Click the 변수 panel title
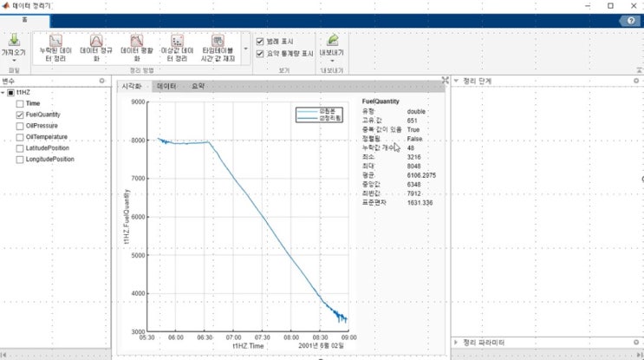 [8, 81]
